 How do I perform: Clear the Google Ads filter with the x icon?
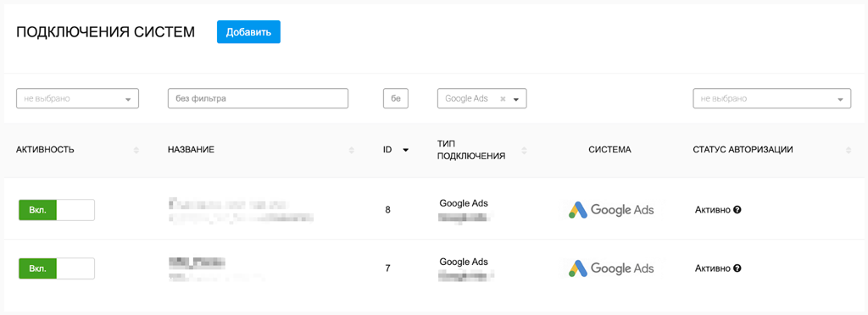coord(503,99)
